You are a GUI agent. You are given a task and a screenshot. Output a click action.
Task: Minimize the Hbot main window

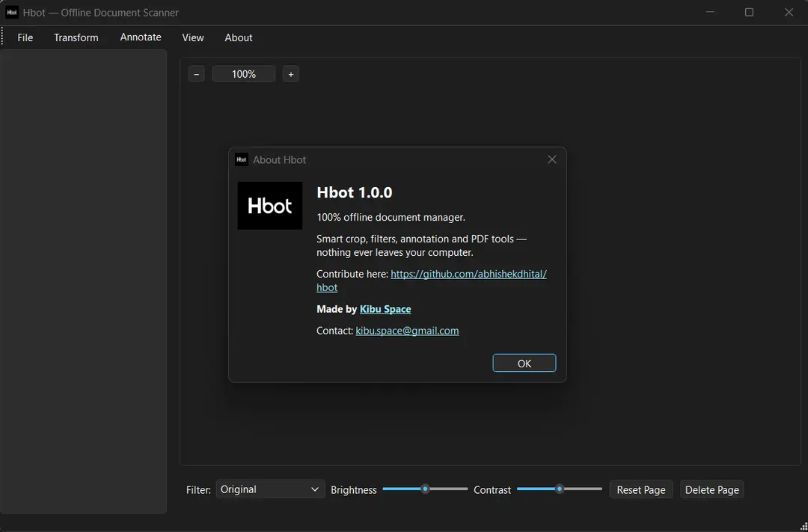pyautogui.click(x=710, y=13)
